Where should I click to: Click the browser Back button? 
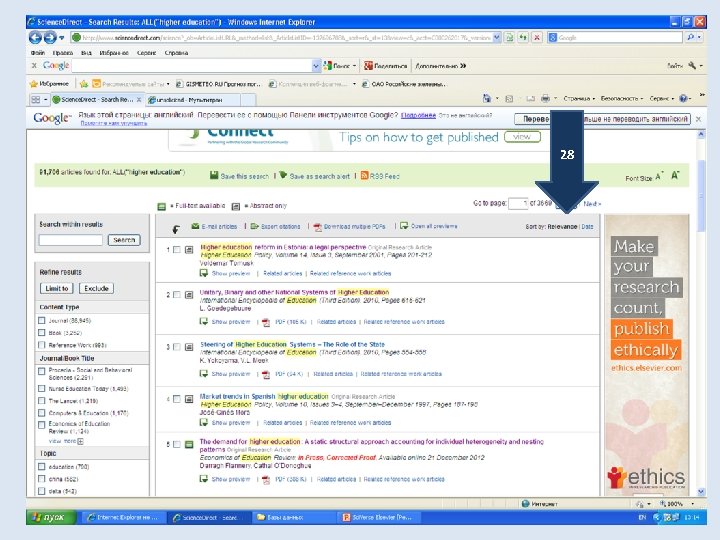35,37
